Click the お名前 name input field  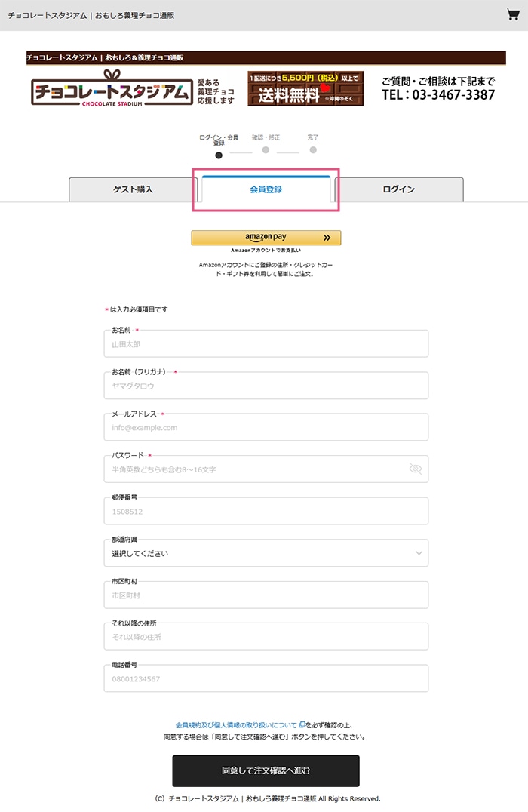click(266, 344)
